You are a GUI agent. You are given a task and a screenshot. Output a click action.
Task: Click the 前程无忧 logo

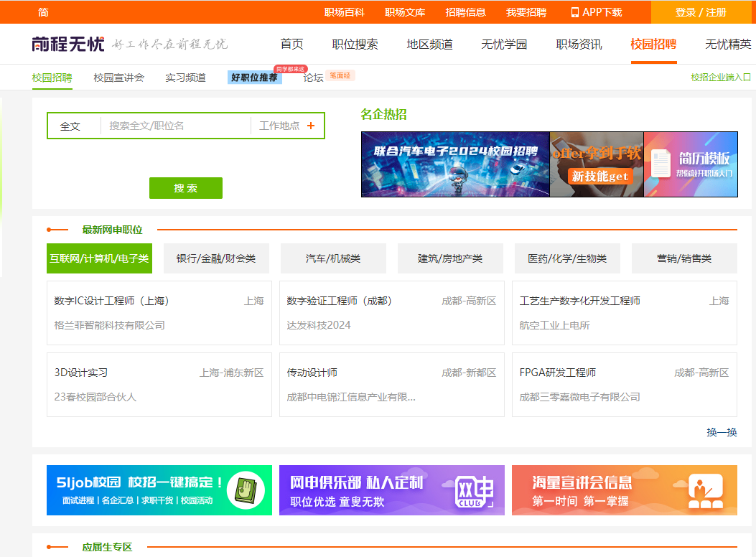click(68, 45)
